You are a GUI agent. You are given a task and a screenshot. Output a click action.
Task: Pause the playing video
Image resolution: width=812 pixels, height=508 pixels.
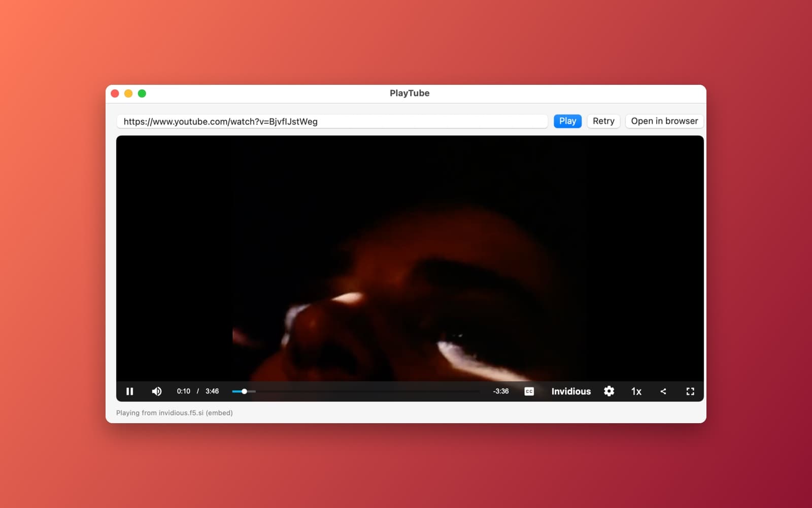click(129, 391)
